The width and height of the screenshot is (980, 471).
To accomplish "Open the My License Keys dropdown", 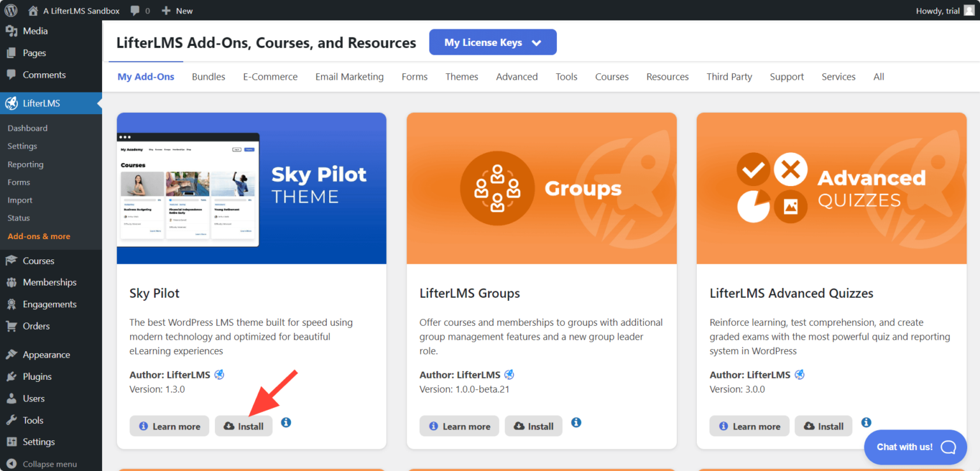I will tap(493, 42).
